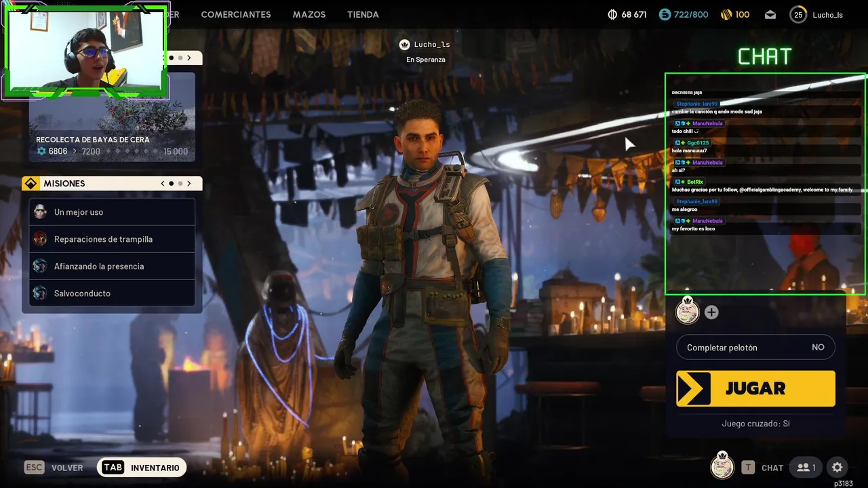This screenshot has width=868, height=488.
Task: Click the 68 671 coin currency icon
Action: (x=612, y=14)
